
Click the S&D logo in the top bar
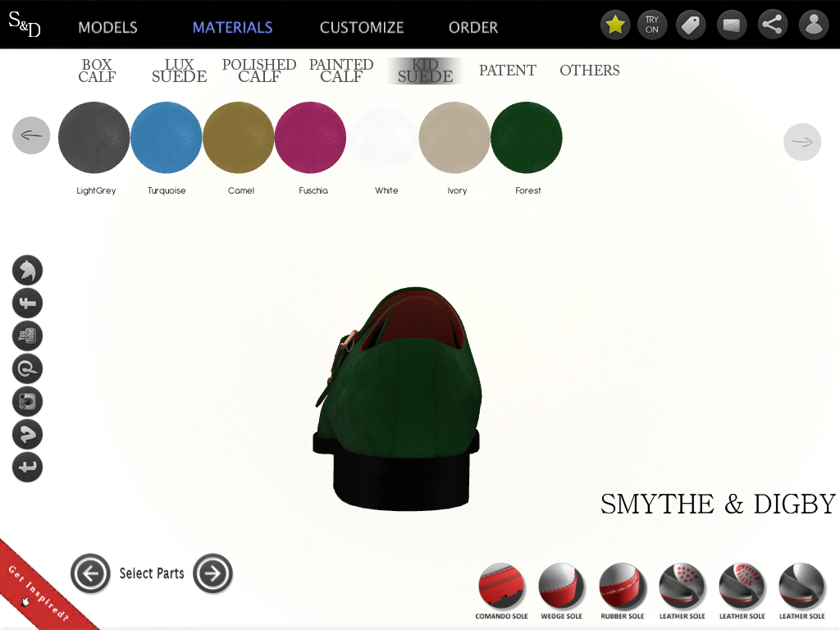pos(25,25)
